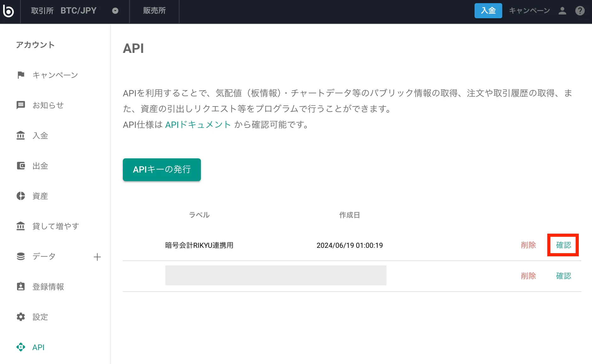This screenshot has height=364, width=592.
Task: Expand the データ section plus sign
Action: coord(97,257)
